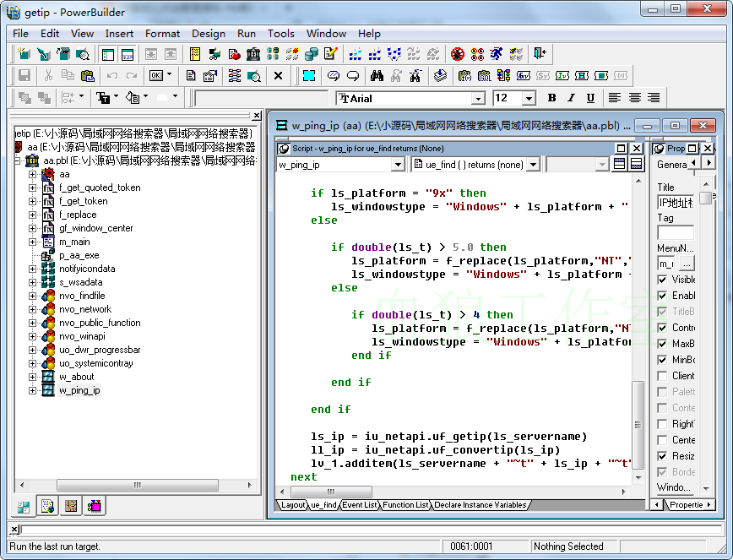The image size is (733, 560).
Task: Click the Close X toolbar icon
Action: click(x=278, y=76)
